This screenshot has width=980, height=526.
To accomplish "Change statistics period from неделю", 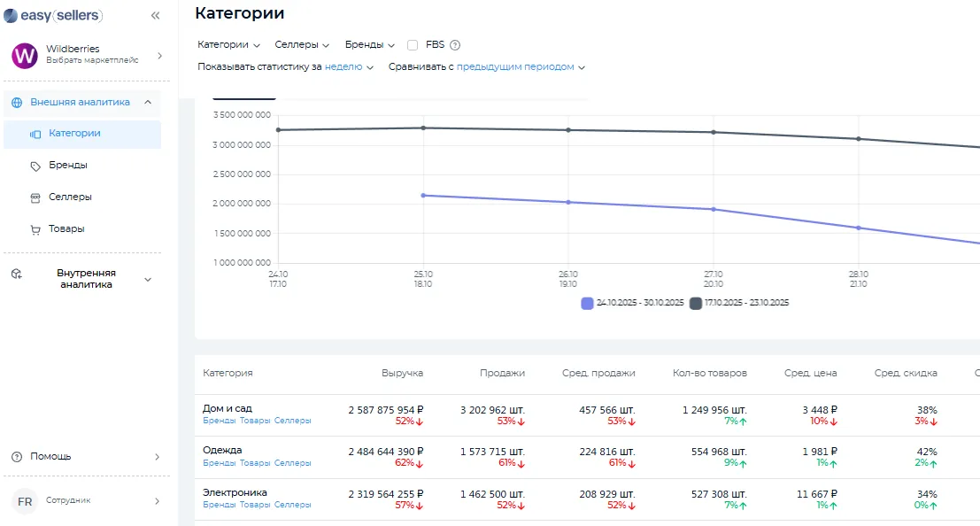I will pos(349,66).
